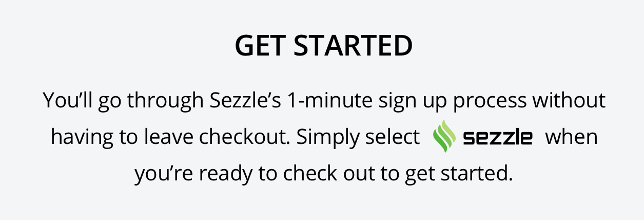The width and height of the screenshot is (644, 220).
Task: Click the word "STARTED" in the heading
Action: coord(354,46)
